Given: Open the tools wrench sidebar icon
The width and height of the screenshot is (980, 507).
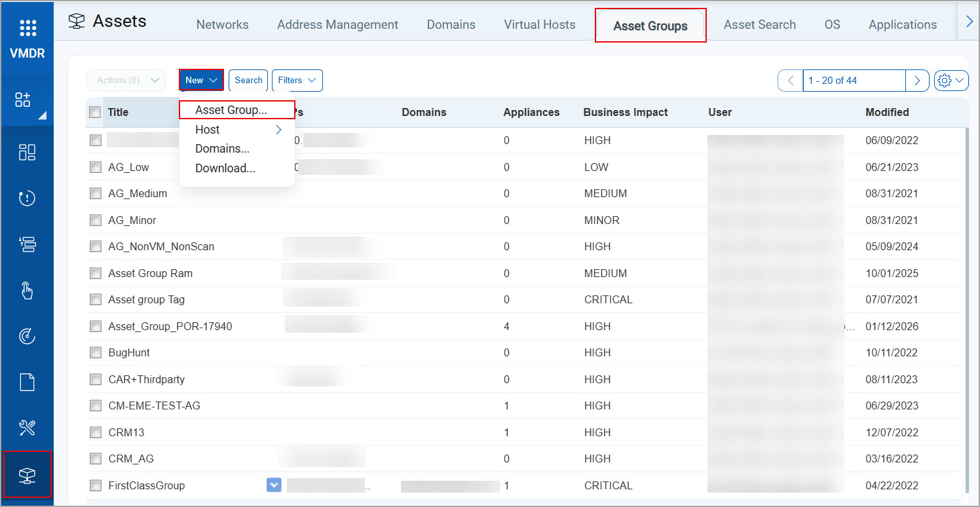Looking at the screenshot, I should (x=28, y=428).
